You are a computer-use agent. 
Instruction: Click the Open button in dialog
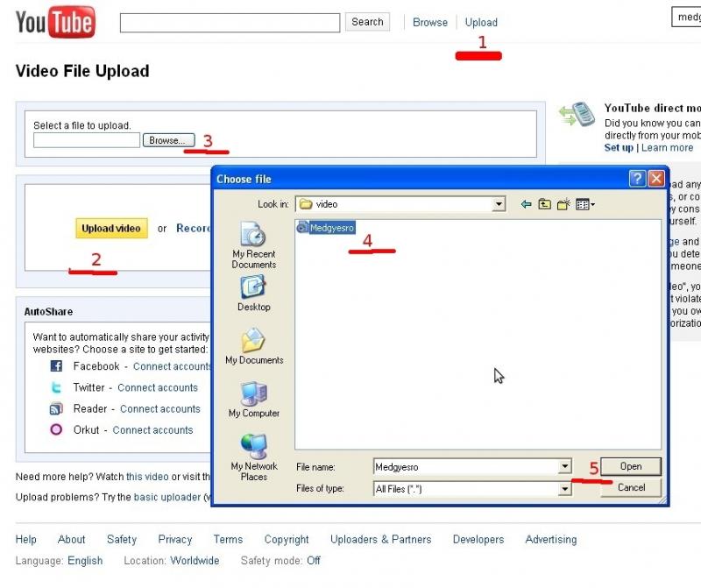[630, 466]
